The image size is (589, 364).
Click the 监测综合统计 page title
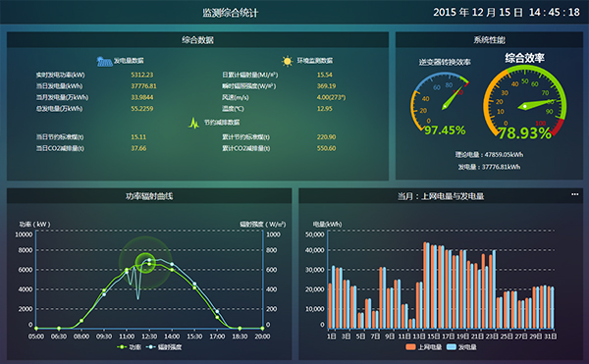(x=231, y=13)
